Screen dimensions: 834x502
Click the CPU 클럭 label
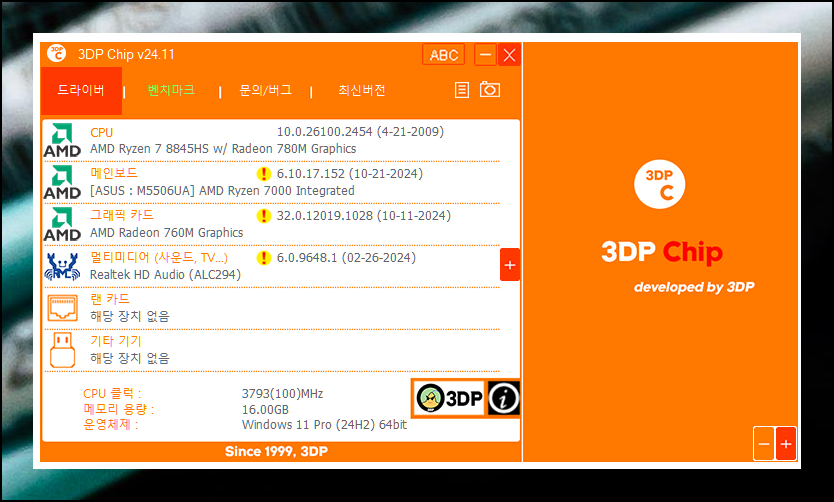tap(112, 394)
